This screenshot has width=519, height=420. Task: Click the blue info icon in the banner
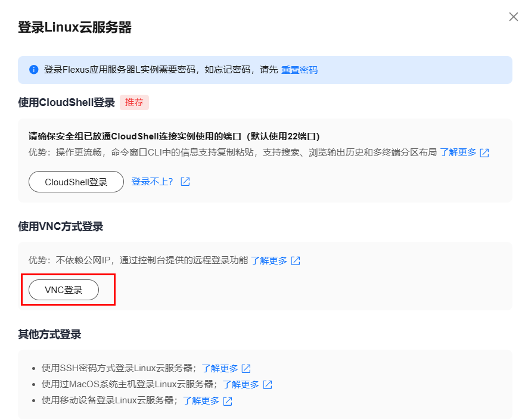tap(33, 70)
